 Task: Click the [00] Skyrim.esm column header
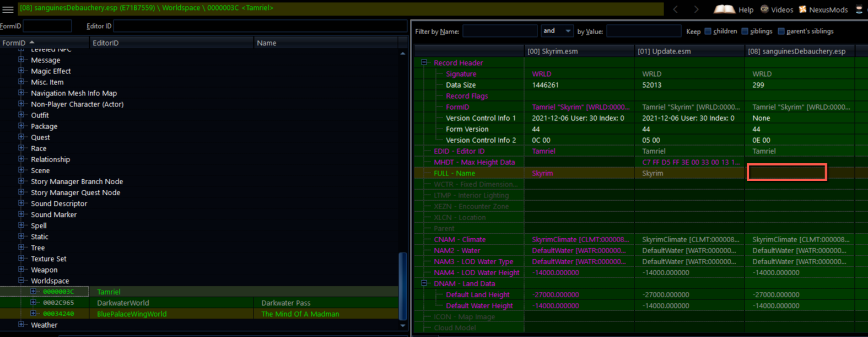(579, 51)
